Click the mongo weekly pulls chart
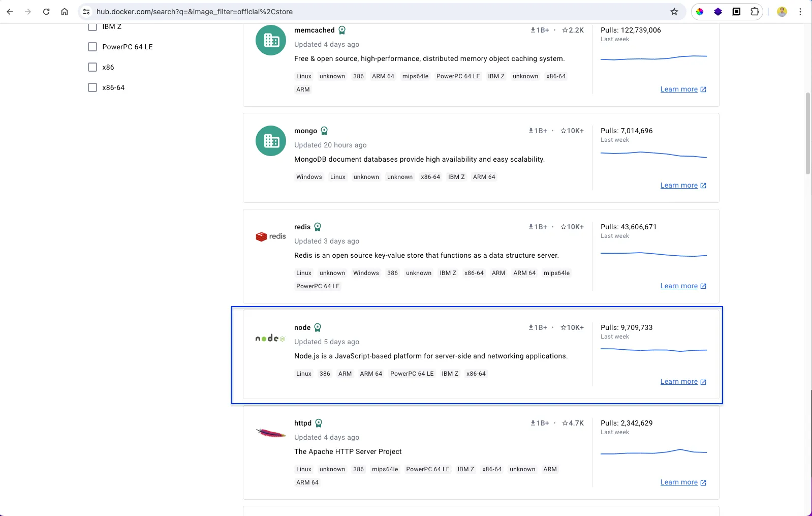 click(653, 154)
